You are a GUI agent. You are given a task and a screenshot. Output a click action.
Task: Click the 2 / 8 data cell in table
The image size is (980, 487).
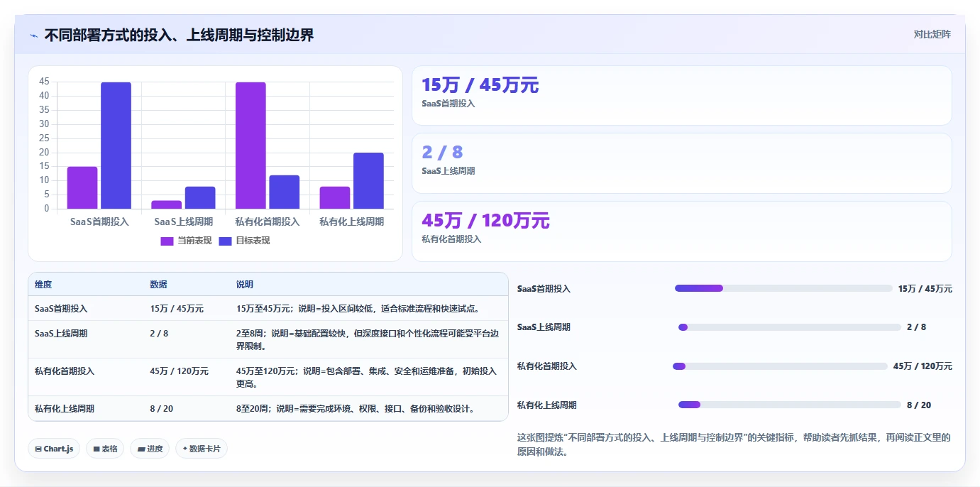coord(159,333)
